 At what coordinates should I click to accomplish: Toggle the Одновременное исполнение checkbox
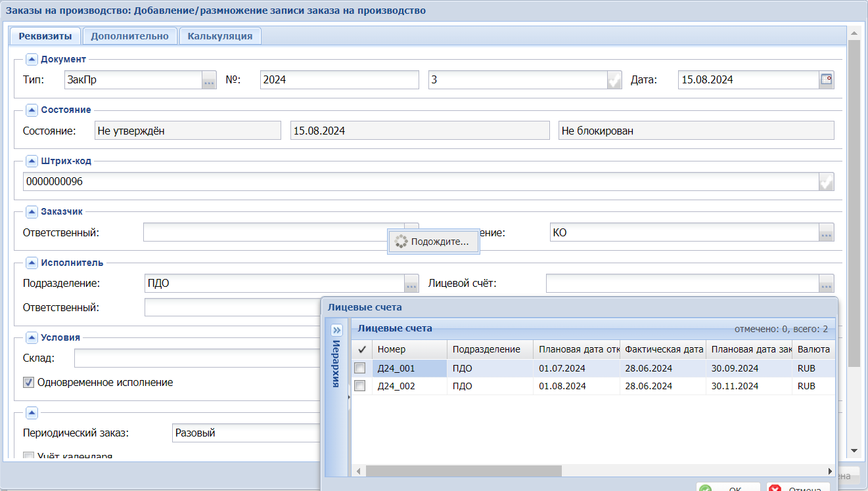pyautogui.click(x=28, y=382)
